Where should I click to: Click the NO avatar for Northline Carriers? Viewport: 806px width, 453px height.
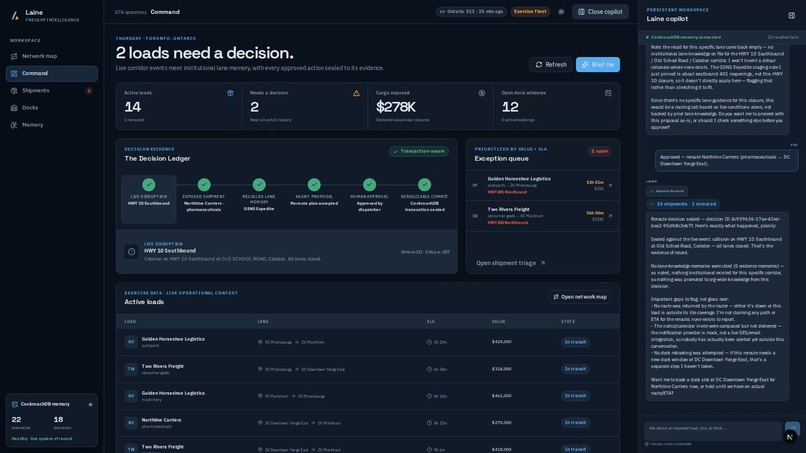click(x=131, y=423)
